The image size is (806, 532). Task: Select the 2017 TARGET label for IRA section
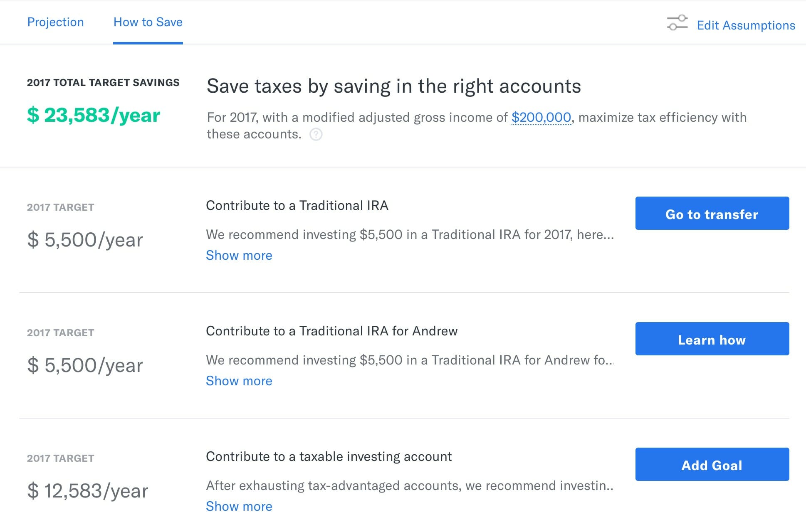pos(59,207)
